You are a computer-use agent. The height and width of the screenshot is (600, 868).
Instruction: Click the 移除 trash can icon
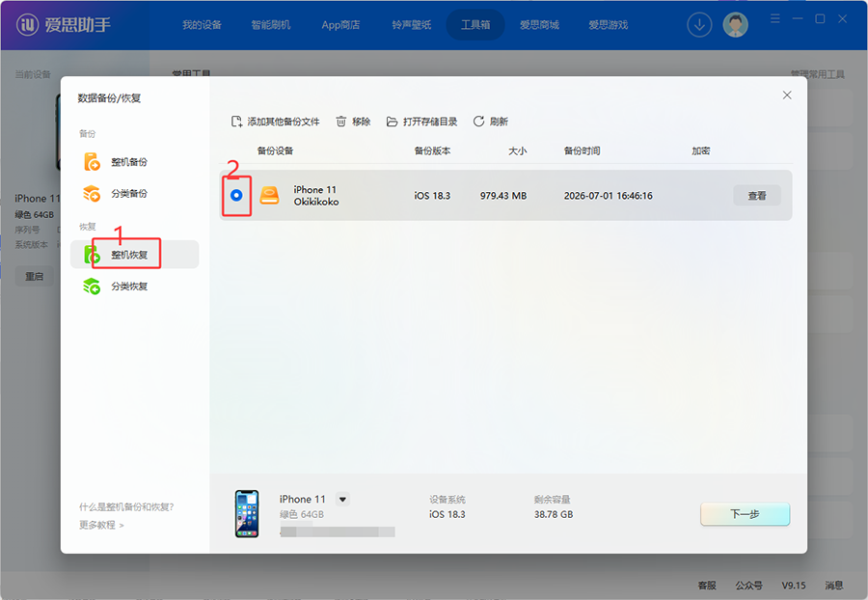pos(341,122)
